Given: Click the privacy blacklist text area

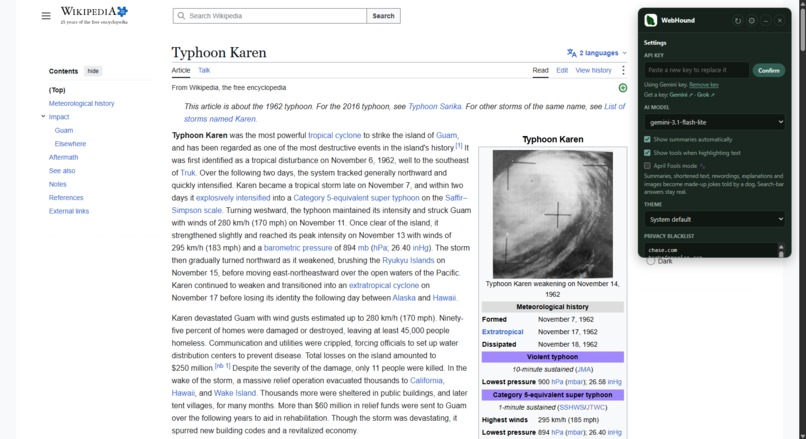Looking at the screenshot, I should [710, 250].
